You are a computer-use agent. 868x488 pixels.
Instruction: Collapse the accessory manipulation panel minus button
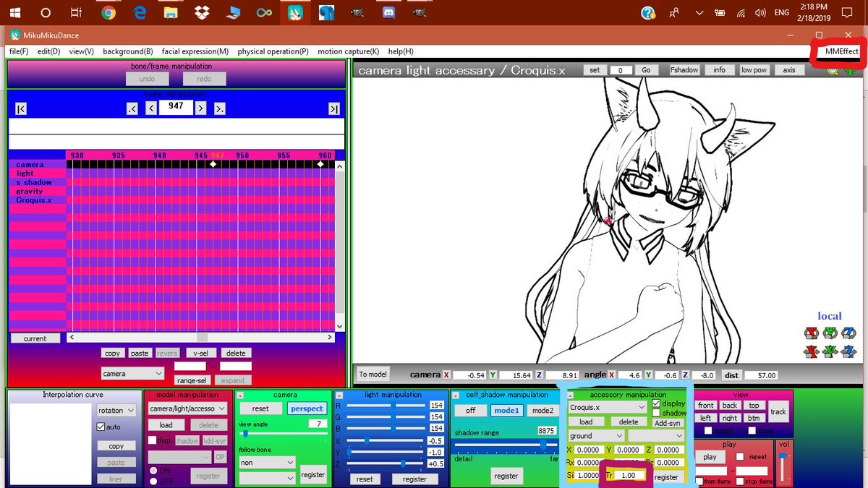571,395
